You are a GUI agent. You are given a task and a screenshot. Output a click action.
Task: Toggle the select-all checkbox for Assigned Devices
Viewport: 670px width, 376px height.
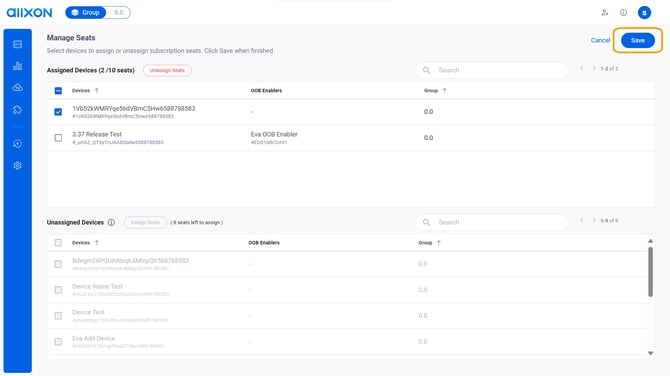(x=58, y=91)
